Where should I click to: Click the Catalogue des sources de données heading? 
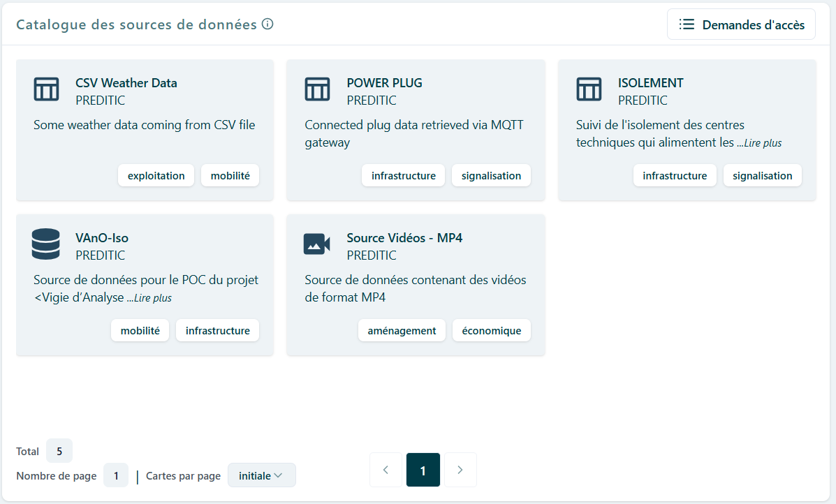[136, 24]
